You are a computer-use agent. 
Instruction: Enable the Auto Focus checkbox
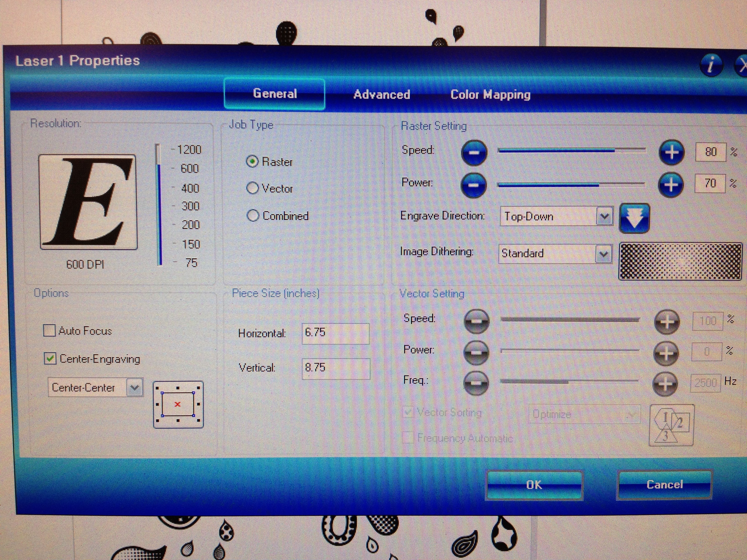[x=49, y=331]
